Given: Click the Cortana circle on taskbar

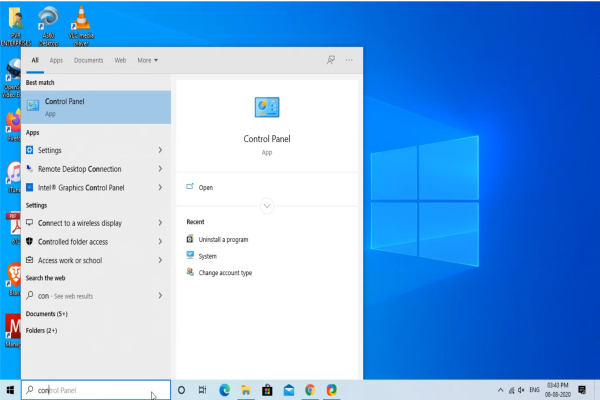Looking at the screenshot, I should 181,390.
